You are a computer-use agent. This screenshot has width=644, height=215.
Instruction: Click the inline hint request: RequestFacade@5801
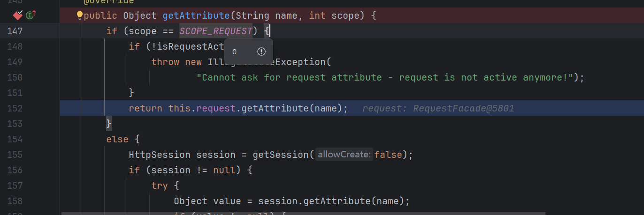[x=438, y=109]
